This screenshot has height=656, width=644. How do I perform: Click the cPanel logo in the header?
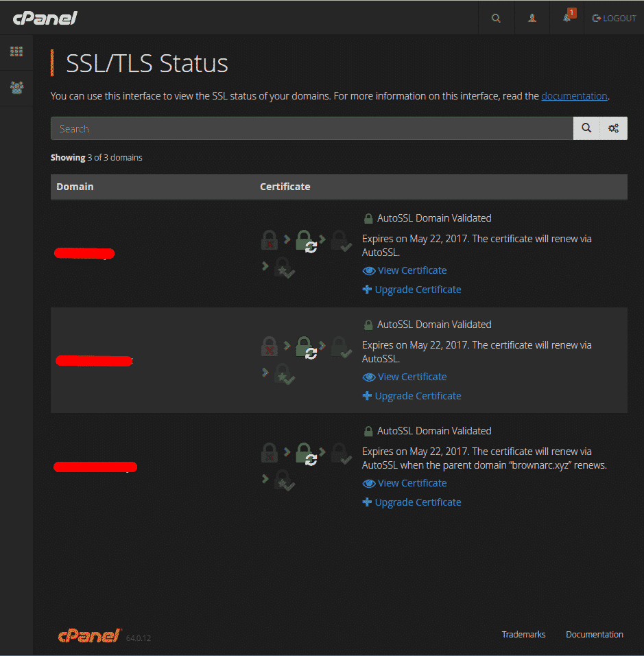coord(45,18)
